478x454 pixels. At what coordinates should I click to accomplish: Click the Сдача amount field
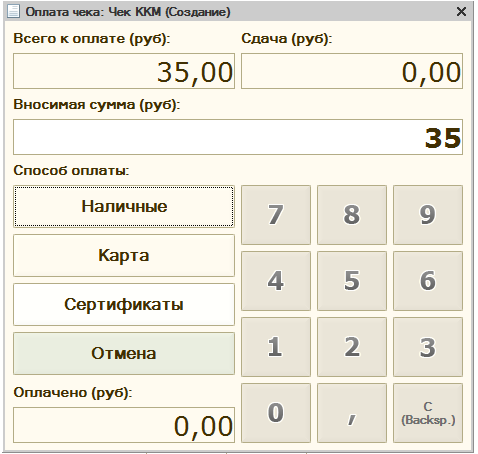(352, 71)
